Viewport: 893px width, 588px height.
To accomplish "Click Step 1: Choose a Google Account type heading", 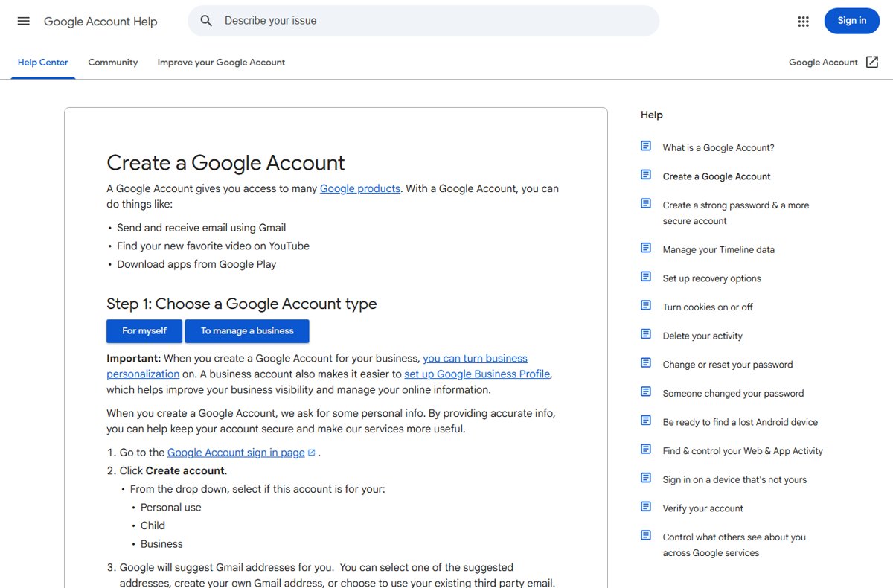I will point(242,304).
